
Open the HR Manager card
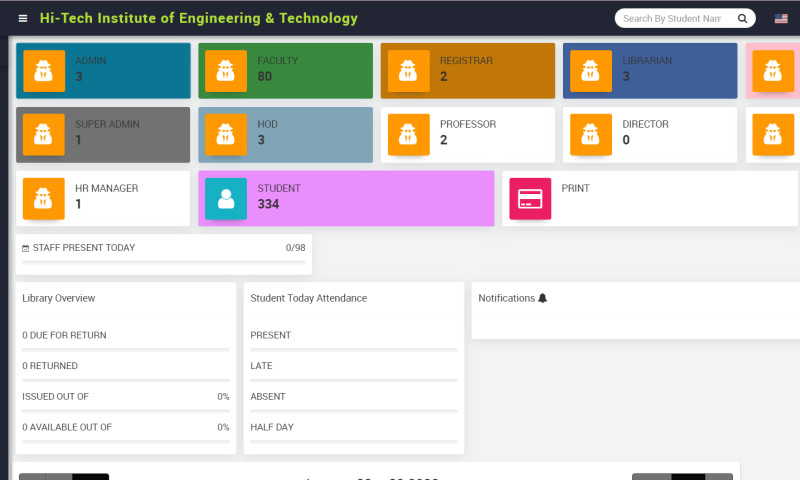[x=103, y=198]
